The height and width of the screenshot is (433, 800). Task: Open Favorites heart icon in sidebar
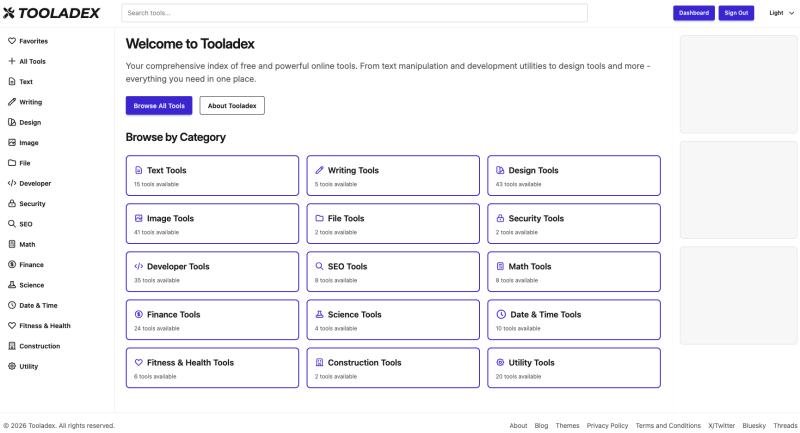pyautogui.click(x=12, y=41)
